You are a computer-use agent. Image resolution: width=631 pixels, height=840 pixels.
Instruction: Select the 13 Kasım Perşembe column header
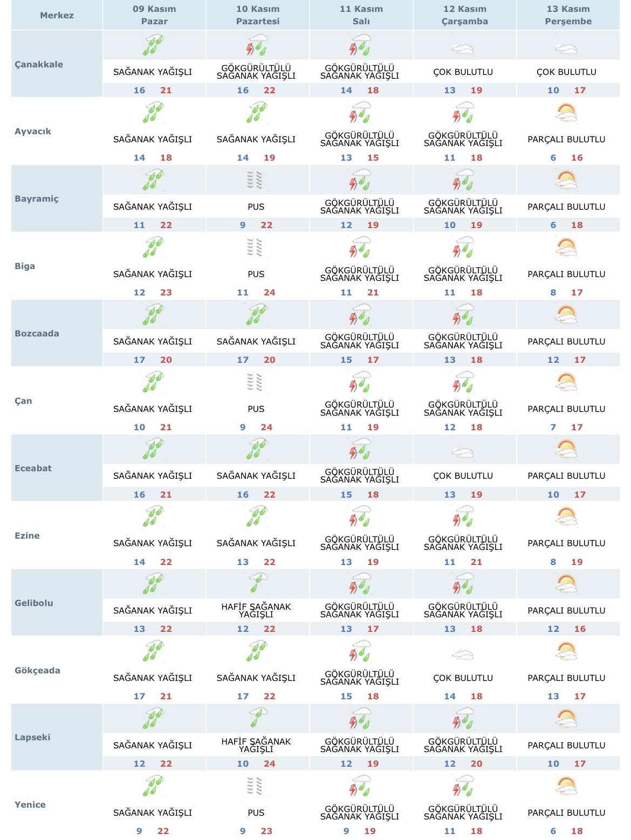(568, 15)
